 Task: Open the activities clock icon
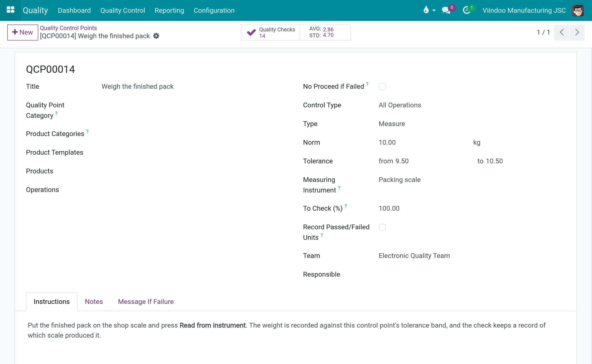pos(469,10)
